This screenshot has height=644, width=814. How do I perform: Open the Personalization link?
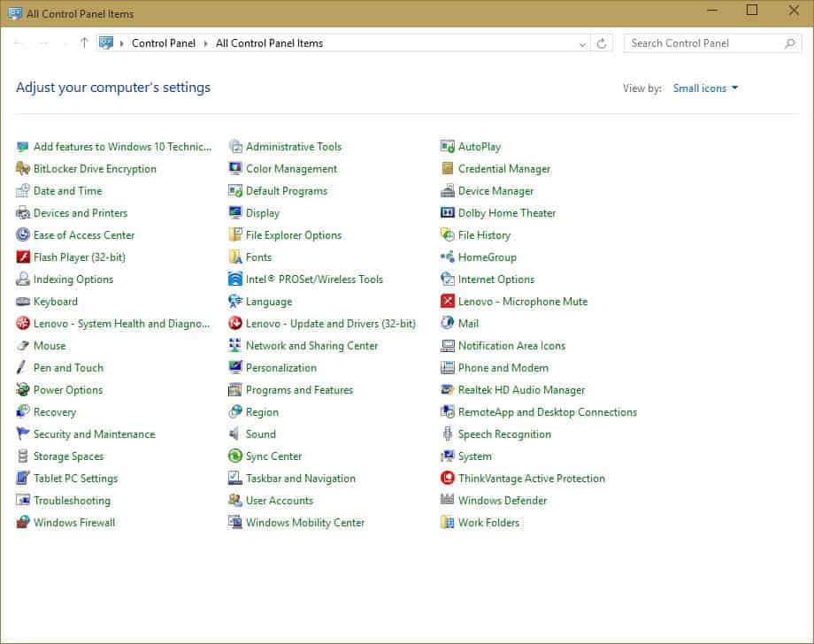(281, 368)
